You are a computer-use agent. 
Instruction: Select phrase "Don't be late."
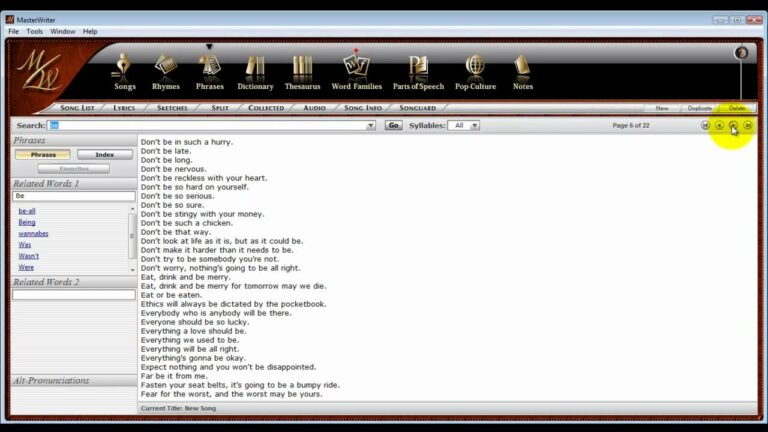pyautogui.click(x=166, y=151)
